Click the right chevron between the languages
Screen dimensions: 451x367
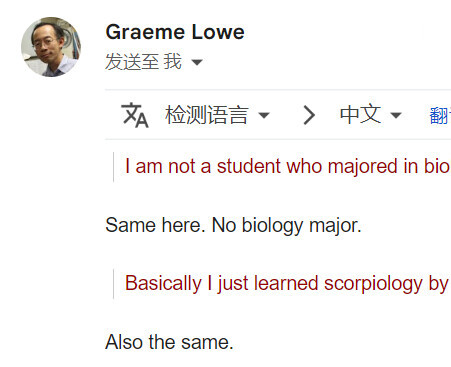[309, 115]
